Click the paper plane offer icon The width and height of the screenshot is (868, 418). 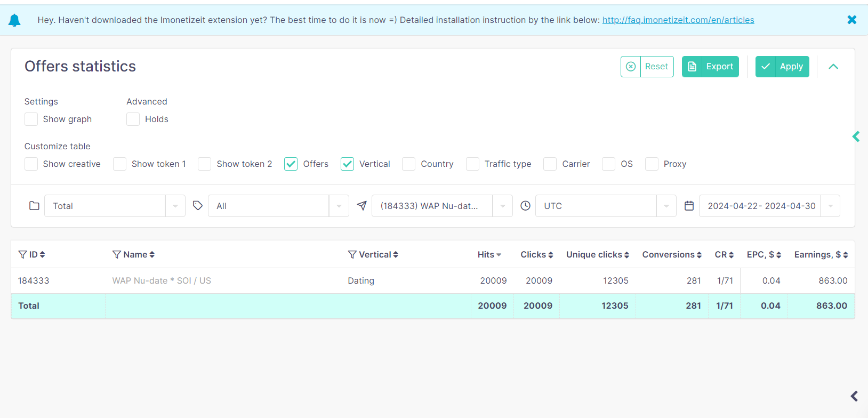361,206
